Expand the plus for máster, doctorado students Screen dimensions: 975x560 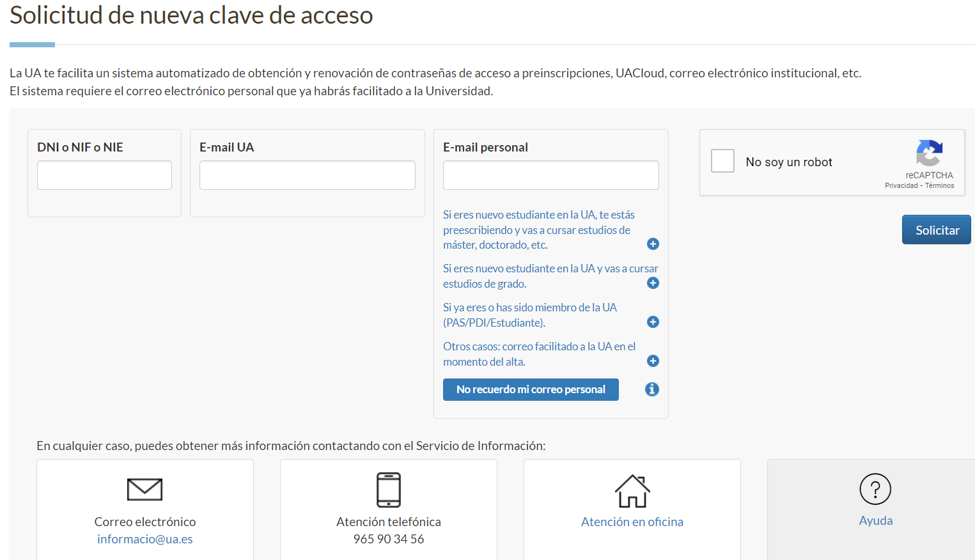point(653,244)
